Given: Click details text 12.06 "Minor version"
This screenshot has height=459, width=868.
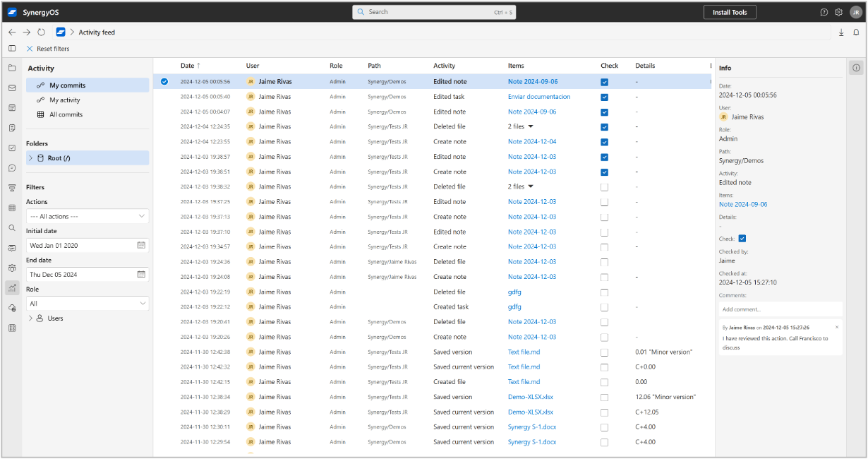Looking at the screenshot, I should (665, 398).
